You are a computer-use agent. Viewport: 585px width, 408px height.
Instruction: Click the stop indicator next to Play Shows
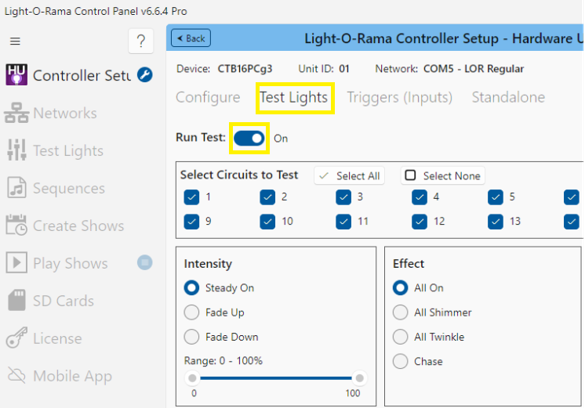click(x=145, y=263)
